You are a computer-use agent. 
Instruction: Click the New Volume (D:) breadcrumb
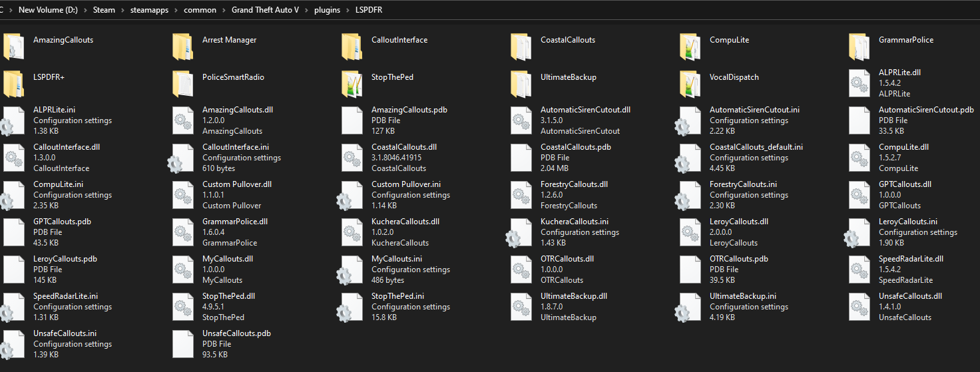(x=47, y=10)
